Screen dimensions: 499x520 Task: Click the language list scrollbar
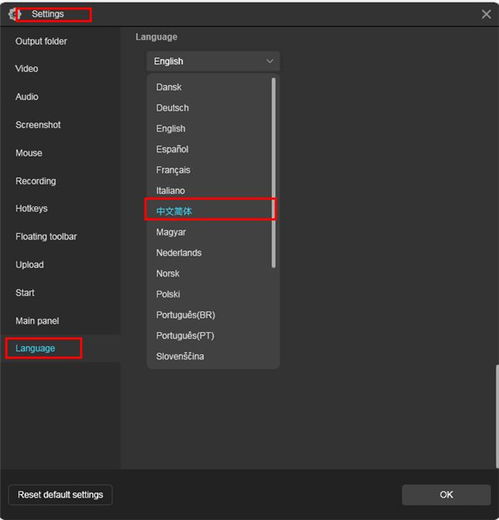[274, 173]
